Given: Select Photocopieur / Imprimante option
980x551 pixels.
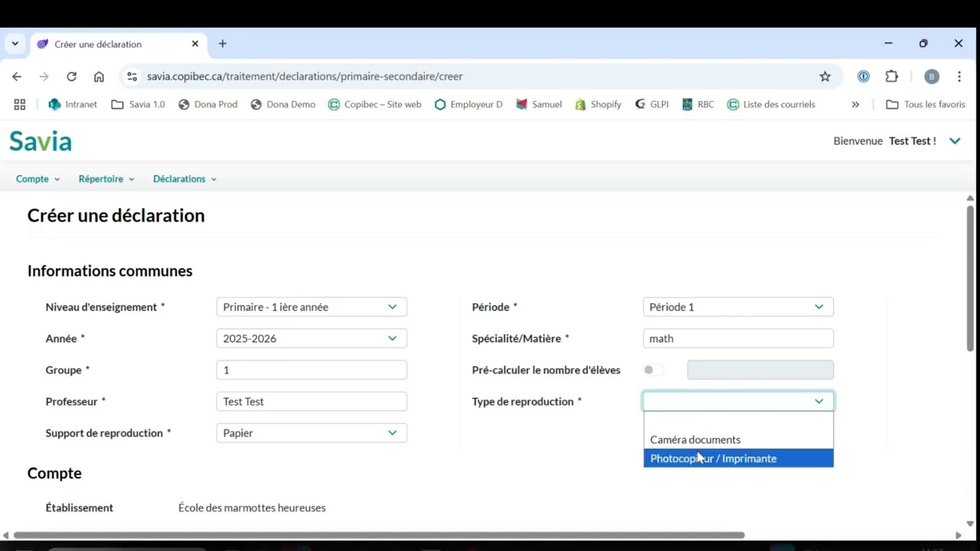Looking at the screenshot, I should (738, 458).
